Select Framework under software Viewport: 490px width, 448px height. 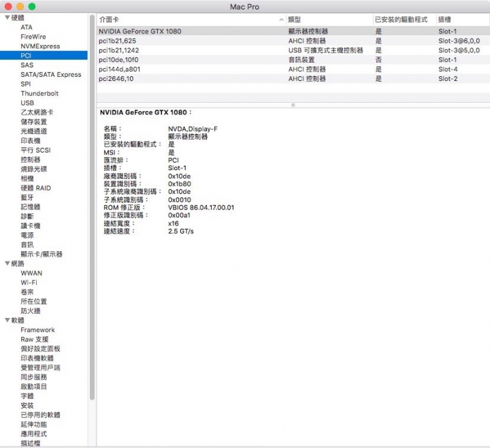coord(37,330)
